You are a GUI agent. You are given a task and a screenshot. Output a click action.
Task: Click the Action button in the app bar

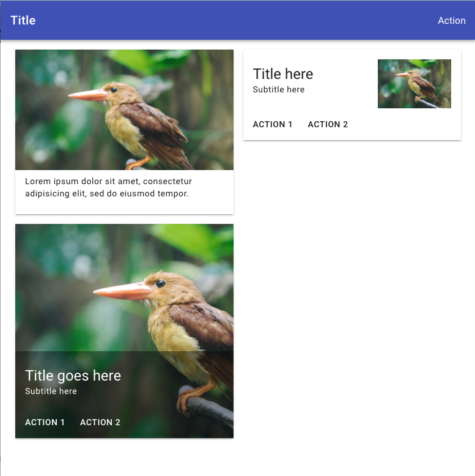451,21
